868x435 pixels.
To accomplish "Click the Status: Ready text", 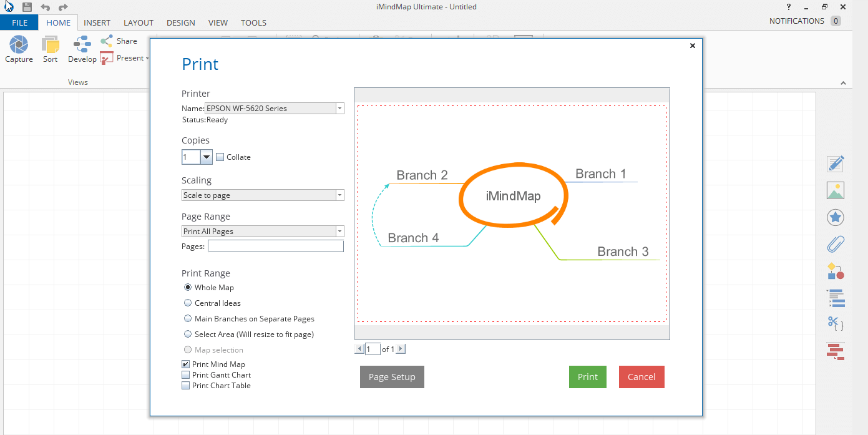I will 205,120.
